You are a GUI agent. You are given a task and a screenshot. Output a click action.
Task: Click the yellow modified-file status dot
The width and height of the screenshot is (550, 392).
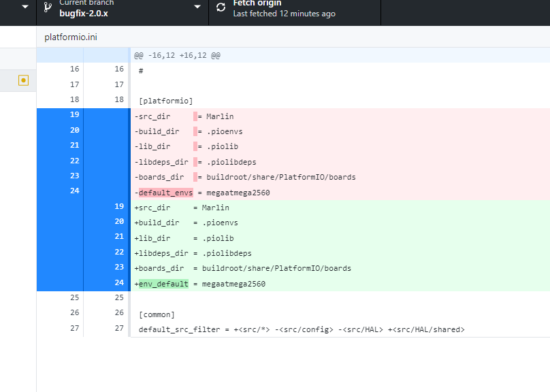(23, 80)
